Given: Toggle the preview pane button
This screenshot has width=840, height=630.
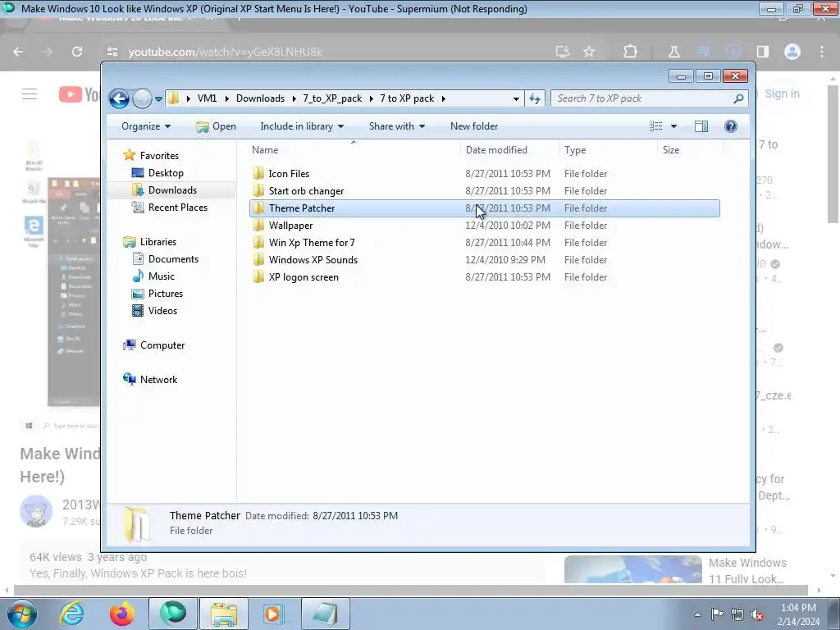Looking at the screenshot, I should click(701, 126).
